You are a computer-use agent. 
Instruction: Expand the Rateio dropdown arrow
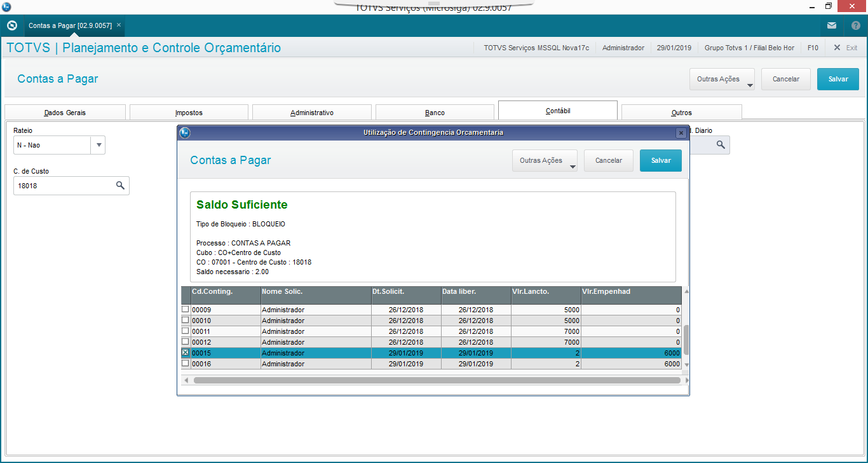[98, 145]
